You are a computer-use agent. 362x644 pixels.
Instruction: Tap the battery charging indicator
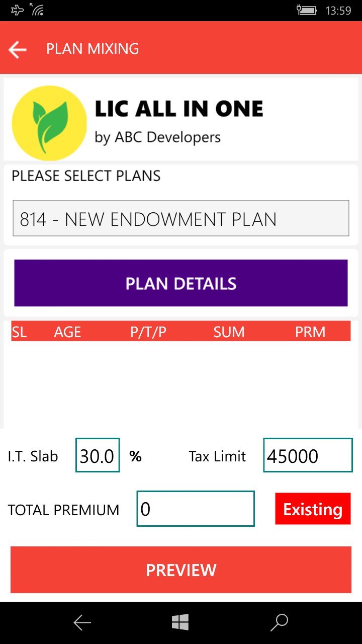point(306,10)
